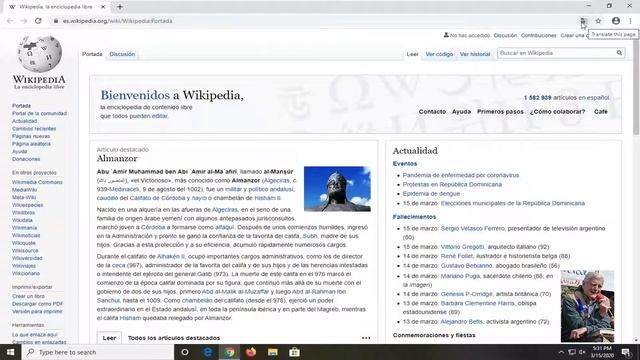Screen dimensions: 640x360
Task: Open the notification center icon
Action: (626, 352)
